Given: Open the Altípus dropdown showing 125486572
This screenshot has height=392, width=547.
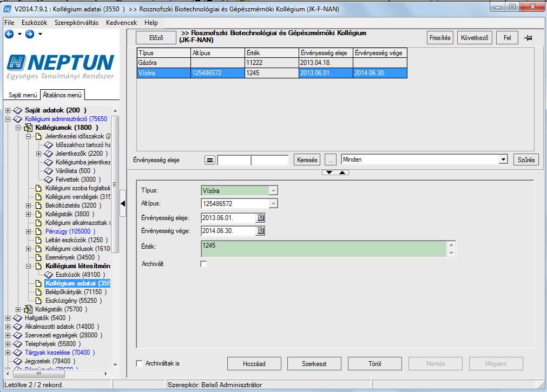Looking at the screenshot, I should click(274, 204).
